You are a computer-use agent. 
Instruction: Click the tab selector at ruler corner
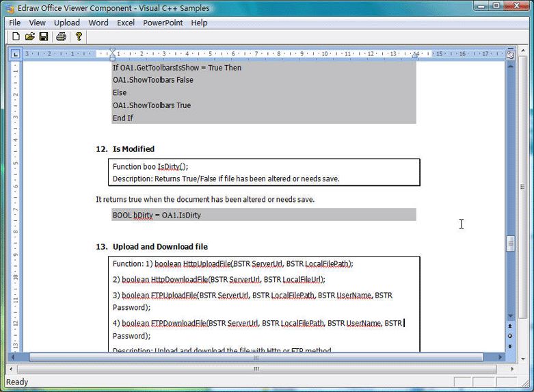(x=16, y=54)
